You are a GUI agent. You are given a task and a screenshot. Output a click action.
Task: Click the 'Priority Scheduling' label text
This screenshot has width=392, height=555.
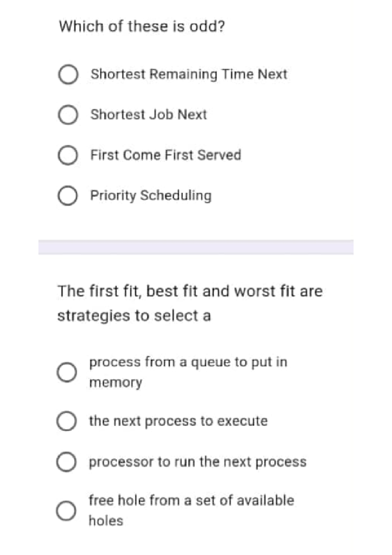click(x=151, y=195)
